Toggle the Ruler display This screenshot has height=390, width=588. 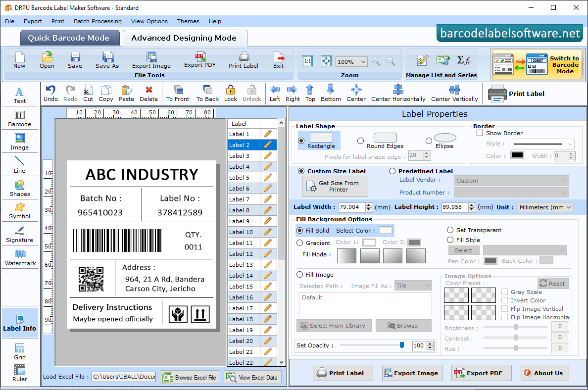[x=19, y=374]
